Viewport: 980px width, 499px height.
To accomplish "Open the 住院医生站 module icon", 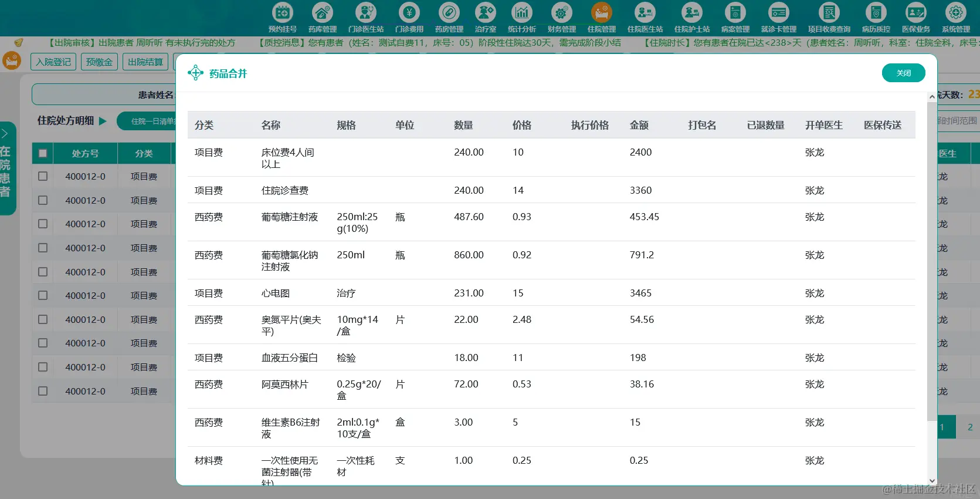I will tap(645, 12).
